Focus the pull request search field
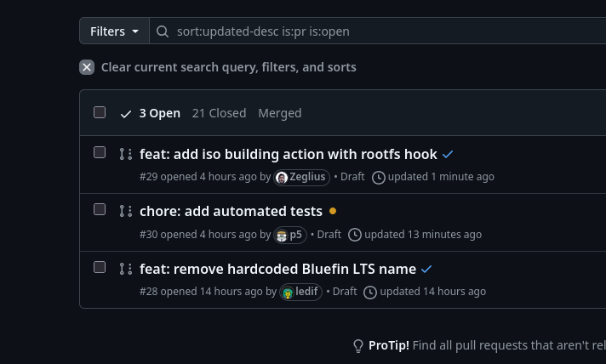The height and width of the screenshot is (364, 606). (x=383, y=31)
